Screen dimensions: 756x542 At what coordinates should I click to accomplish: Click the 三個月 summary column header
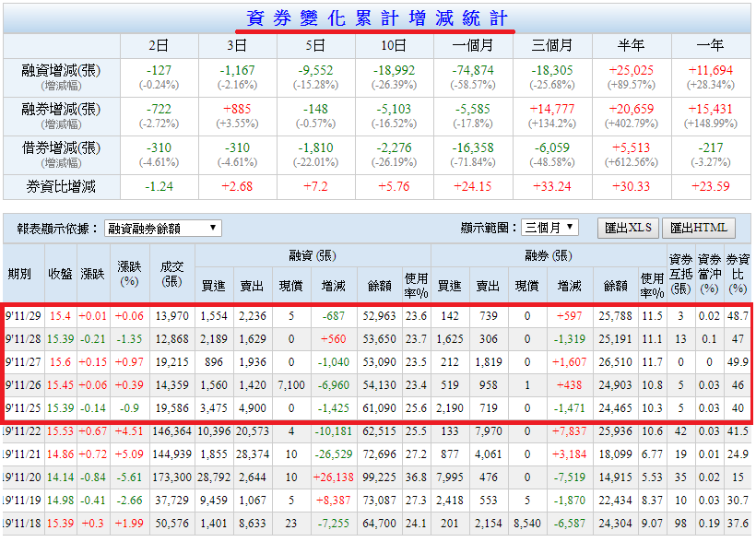pos(552,46)
